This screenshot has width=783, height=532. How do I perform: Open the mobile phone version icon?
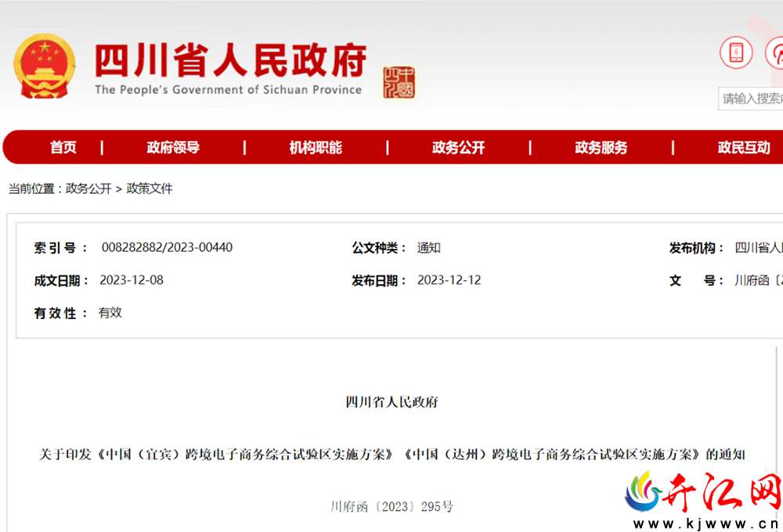(x=735, y=52)
